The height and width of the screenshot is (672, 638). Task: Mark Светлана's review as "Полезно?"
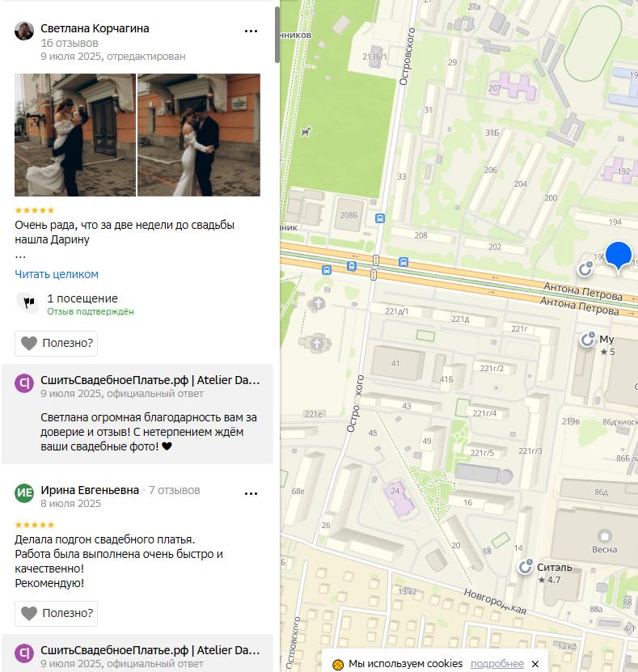[57, 343]
